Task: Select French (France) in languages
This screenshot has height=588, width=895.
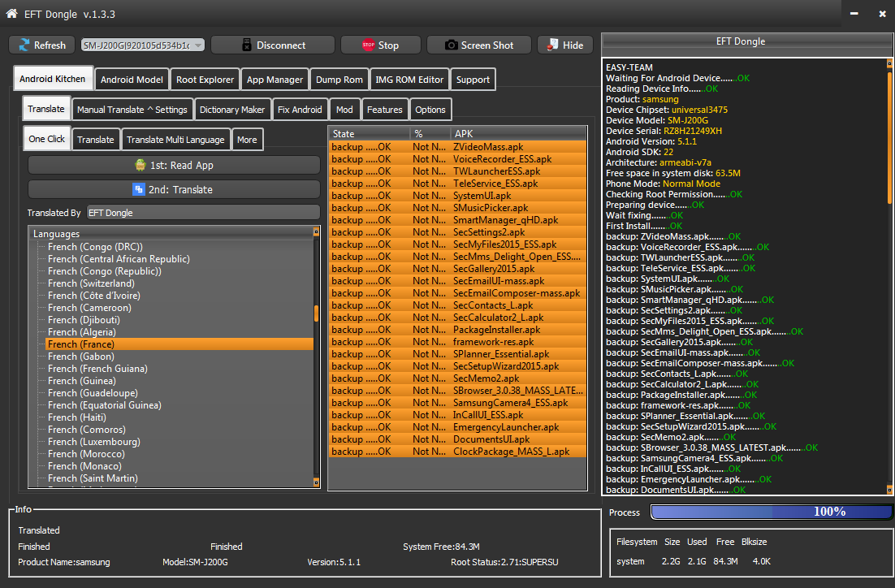Action: tap(179, 344)
